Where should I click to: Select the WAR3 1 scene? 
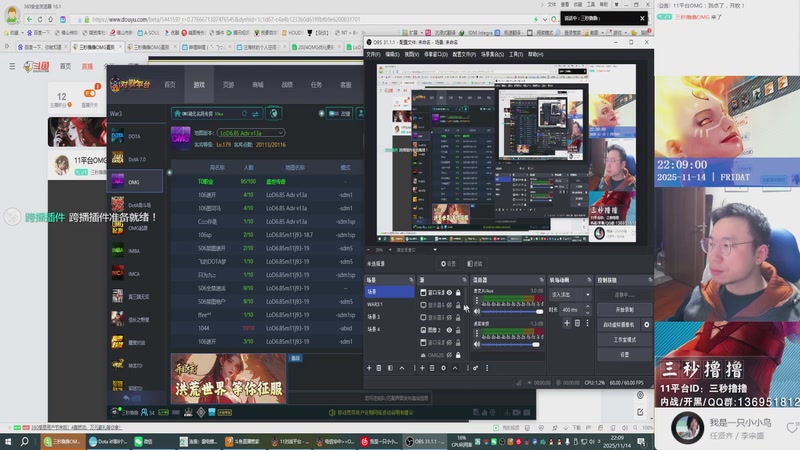[389, 304]
